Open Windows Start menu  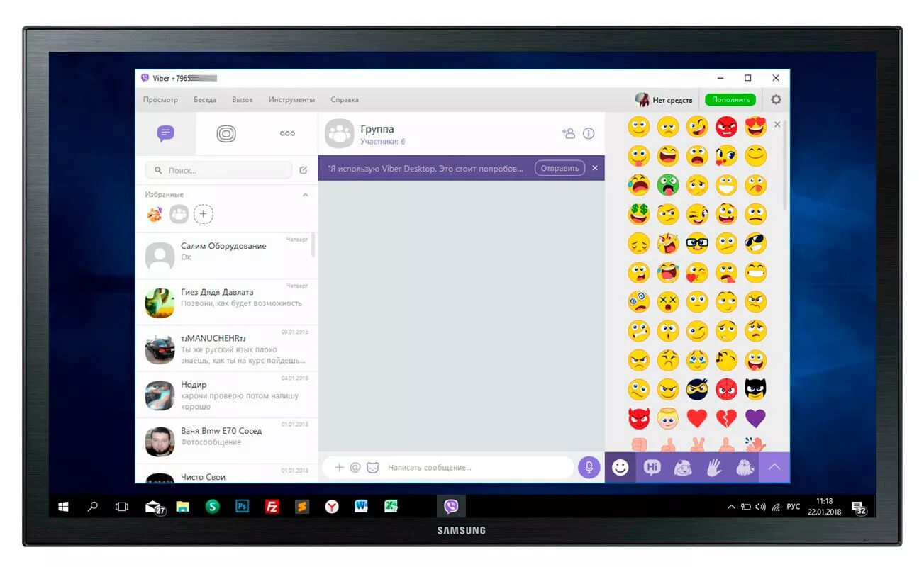click(63, 507)
